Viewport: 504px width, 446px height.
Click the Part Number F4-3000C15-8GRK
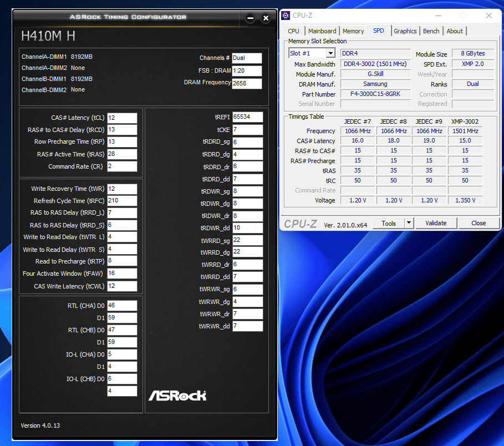[x=375, y=94]
